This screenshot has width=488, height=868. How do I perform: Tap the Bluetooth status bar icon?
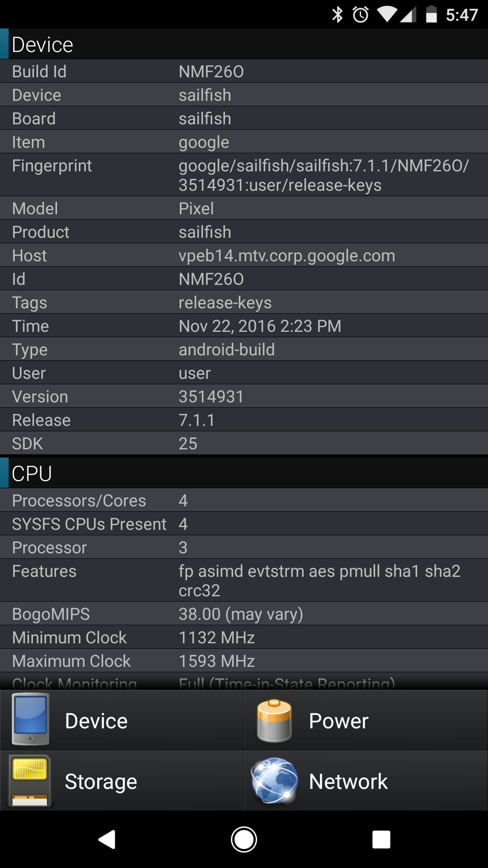[x=338, y=14]
